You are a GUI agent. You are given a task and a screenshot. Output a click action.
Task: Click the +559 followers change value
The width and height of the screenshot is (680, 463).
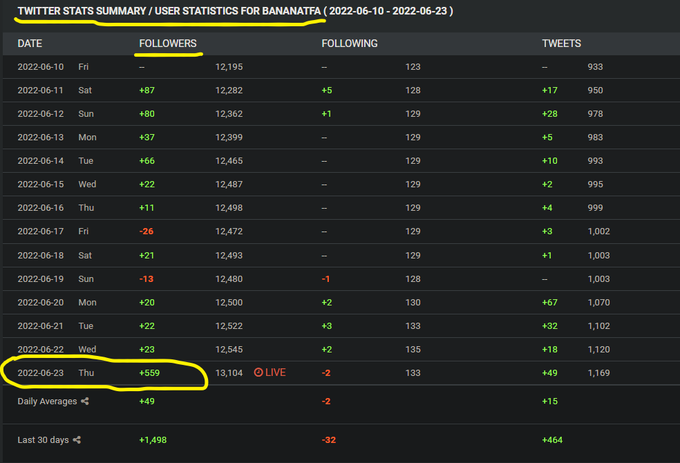[150, 373]
